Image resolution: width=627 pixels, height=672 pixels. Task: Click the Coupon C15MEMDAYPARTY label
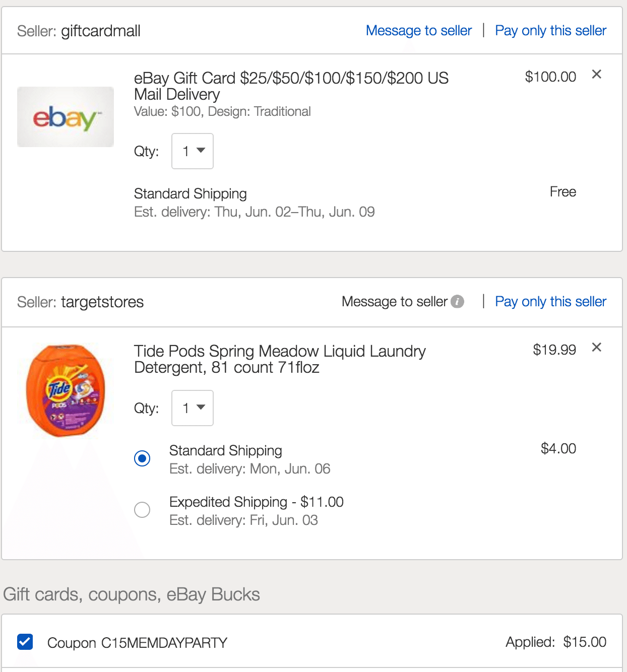[137, 643]
